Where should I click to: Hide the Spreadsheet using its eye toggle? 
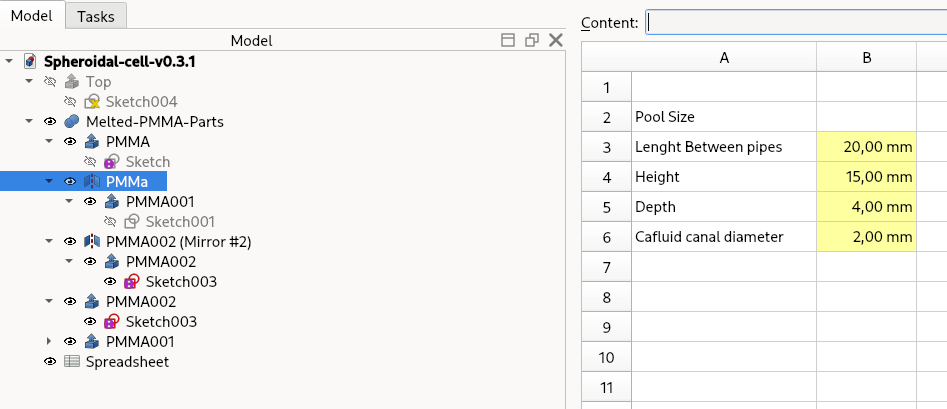coord(50,361)
